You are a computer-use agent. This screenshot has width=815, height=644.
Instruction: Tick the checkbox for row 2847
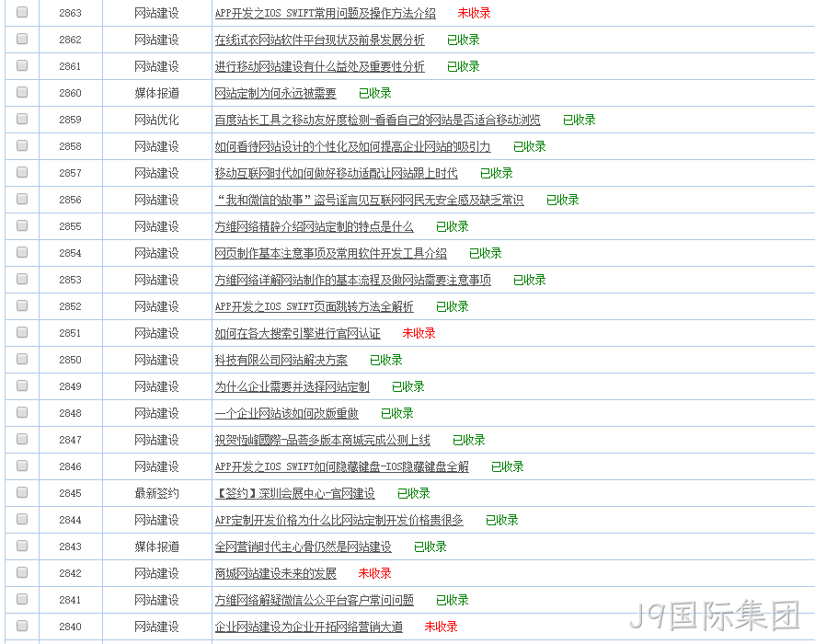22,439
